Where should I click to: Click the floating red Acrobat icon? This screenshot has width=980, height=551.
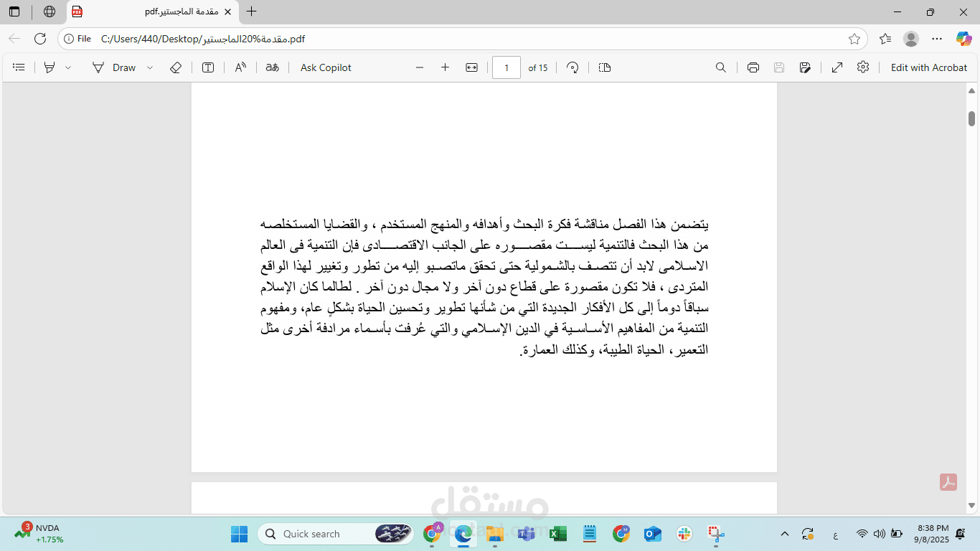(x=948, y=482)
